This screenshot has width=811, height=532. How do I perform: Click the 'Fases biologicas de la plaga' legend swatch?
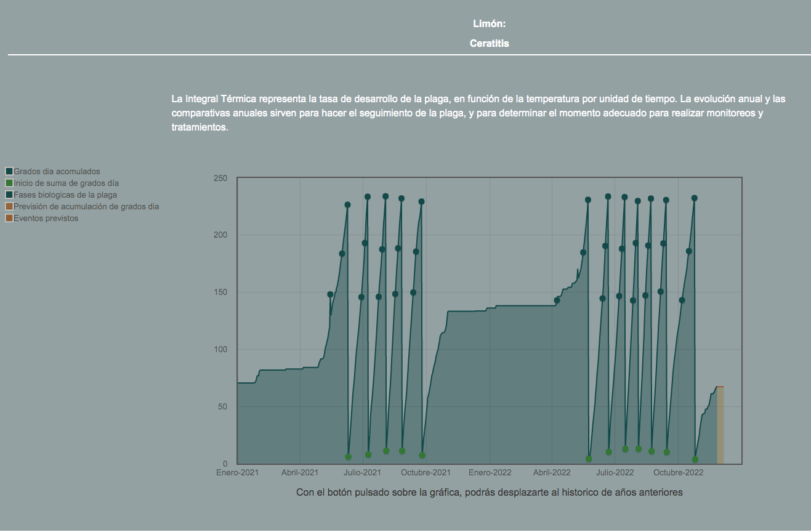pyautogui.click(x=9, y=195)
